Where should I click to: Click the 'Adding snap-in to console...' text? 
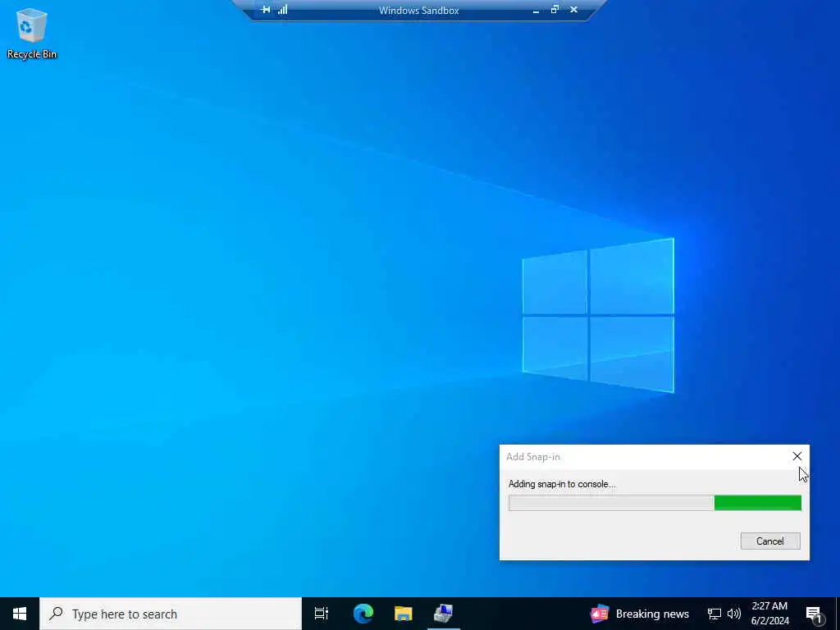click(562, 484)
